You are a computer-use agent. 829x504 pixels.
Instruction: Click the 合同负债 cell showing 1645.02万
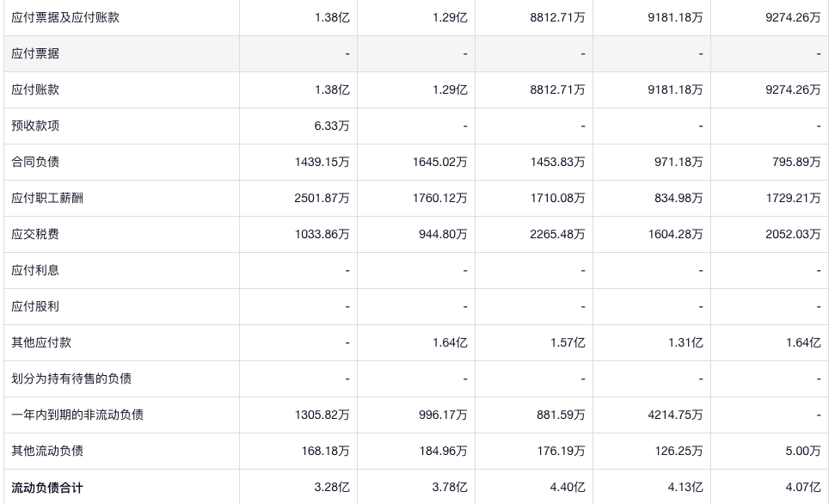(439, 162)
